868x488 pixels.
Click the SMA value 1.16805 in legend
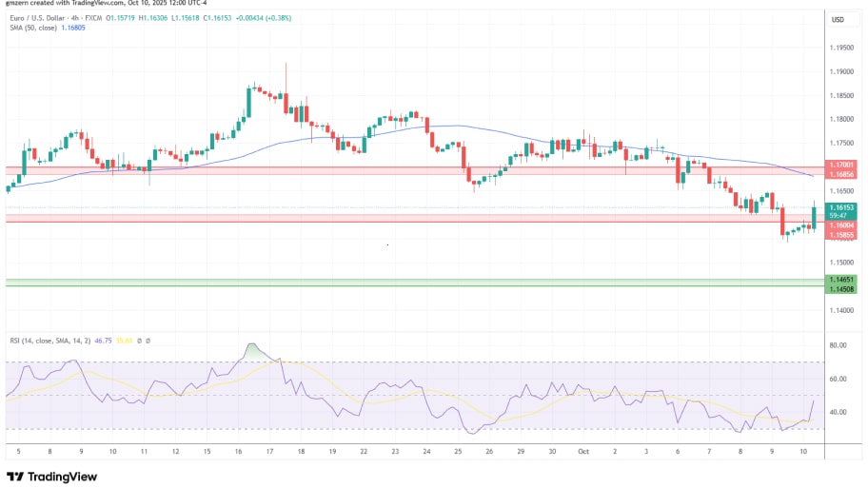73,28
